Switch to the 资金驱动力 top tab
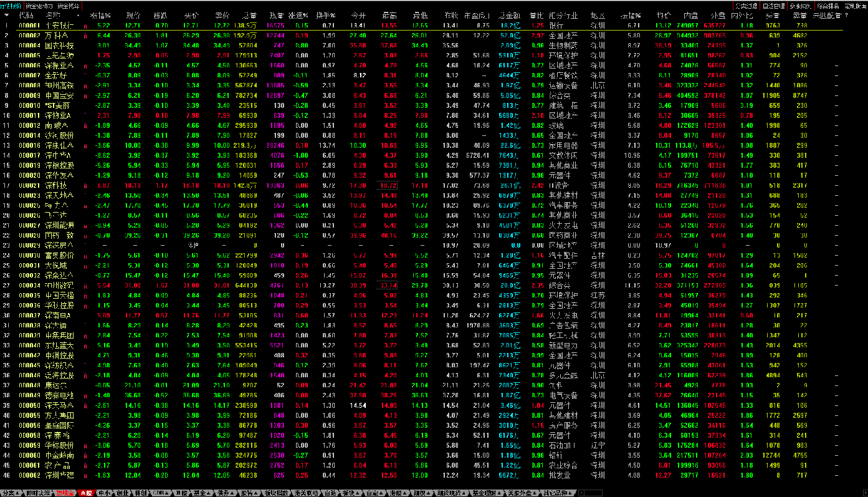868x497 pixels. (x=39, y=5)
